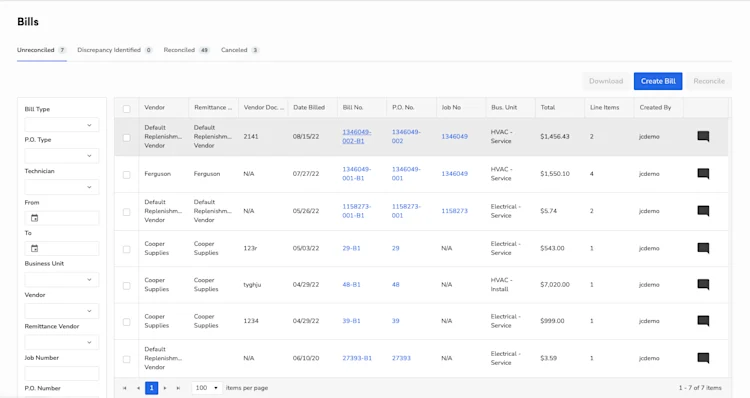
Task: Focus the Job Number filter field
Action: (62, 374)
